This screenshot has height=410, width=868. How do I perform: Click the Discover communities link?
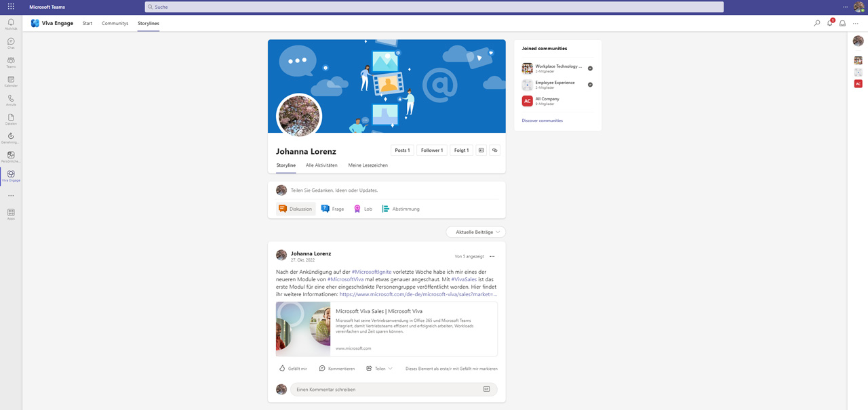pos(542,121)
